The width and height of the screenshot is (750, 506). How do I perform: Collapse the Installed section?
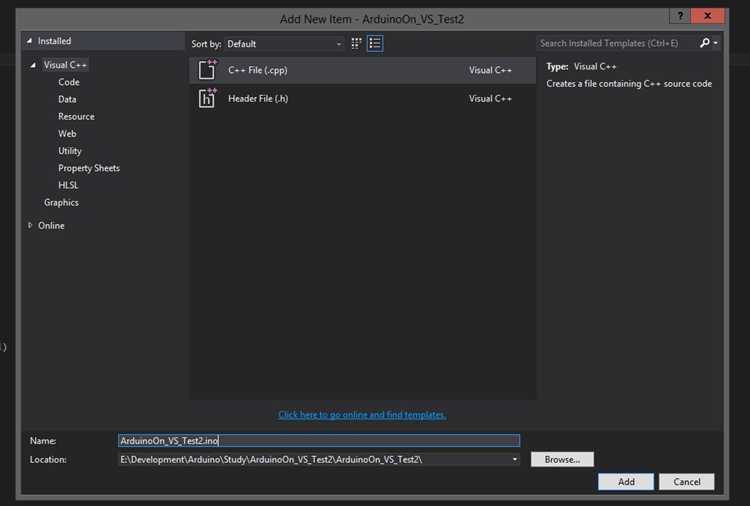coord(29,41)
